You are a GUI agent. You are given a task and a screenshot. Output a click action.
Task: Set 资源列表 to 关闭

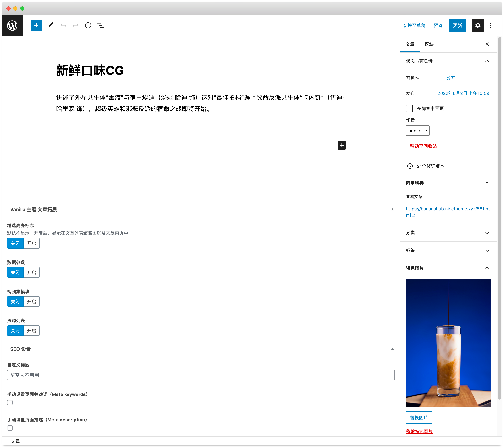click(15, 331)
